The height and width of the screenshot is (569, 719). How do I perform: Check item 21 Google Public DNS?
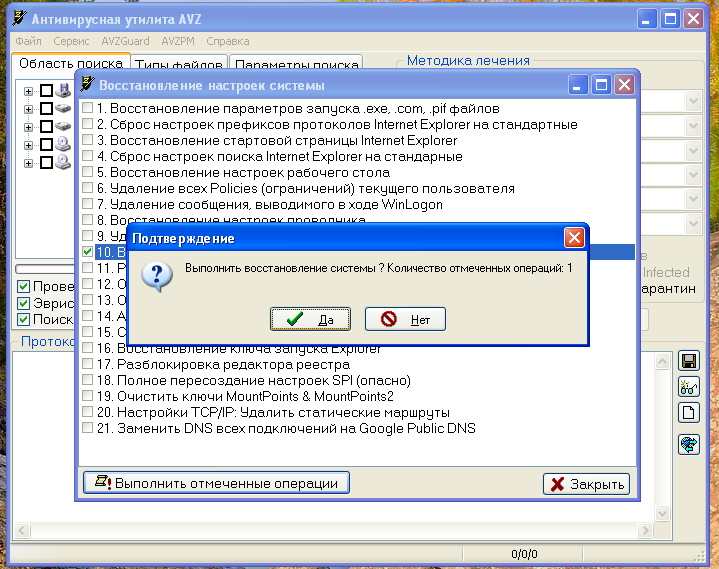click(x=87, y=428)
